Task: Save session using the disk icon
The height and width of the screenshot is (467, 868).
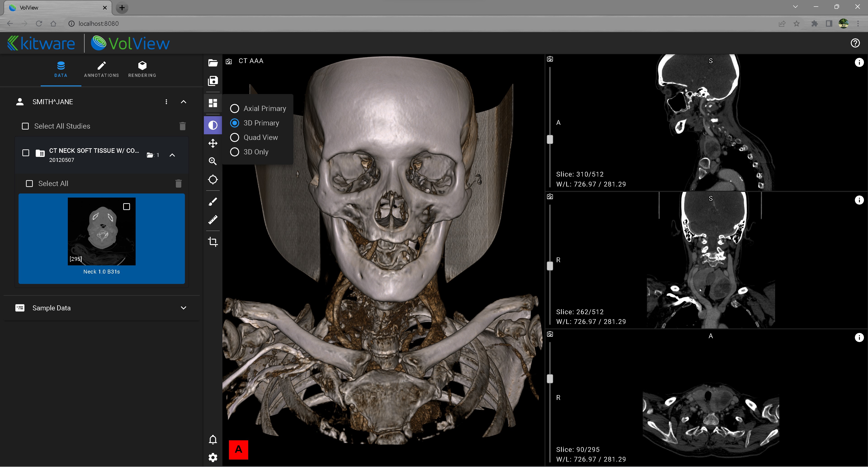Action: pos(213,81)
